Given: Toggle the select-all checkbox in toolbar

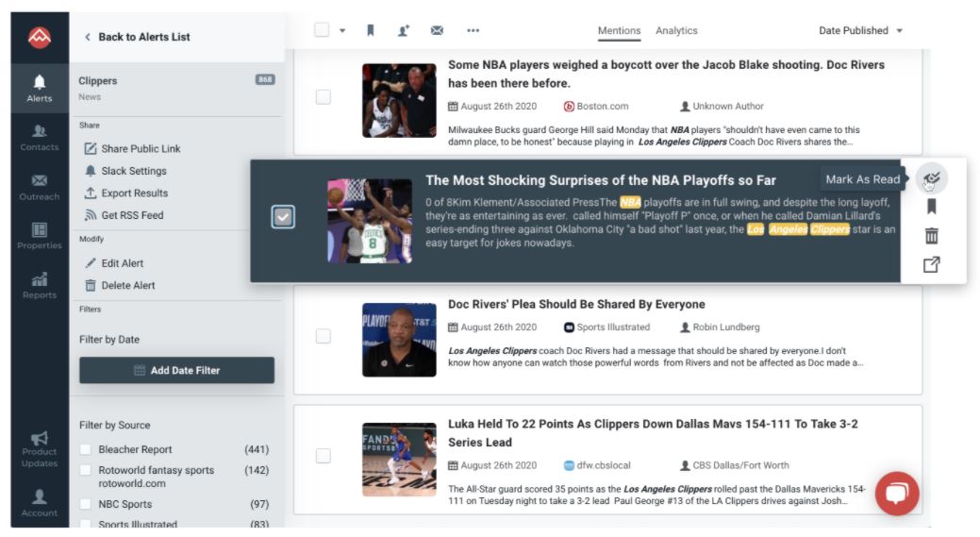Looking at the screenshot, I should 322,30.
